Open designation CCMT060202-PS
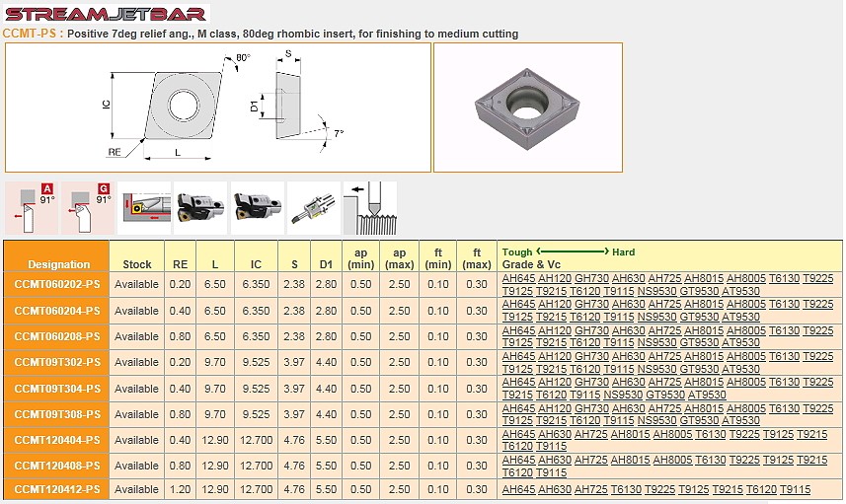The height and width of the screenshot is (504, 846). click(57, 284)
